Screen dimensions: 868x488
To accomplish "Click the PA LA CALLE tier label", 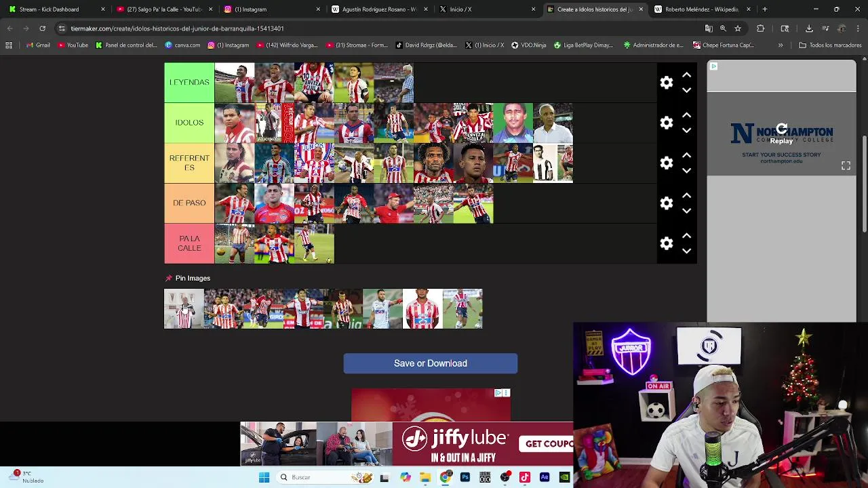I will coord(189,243).
